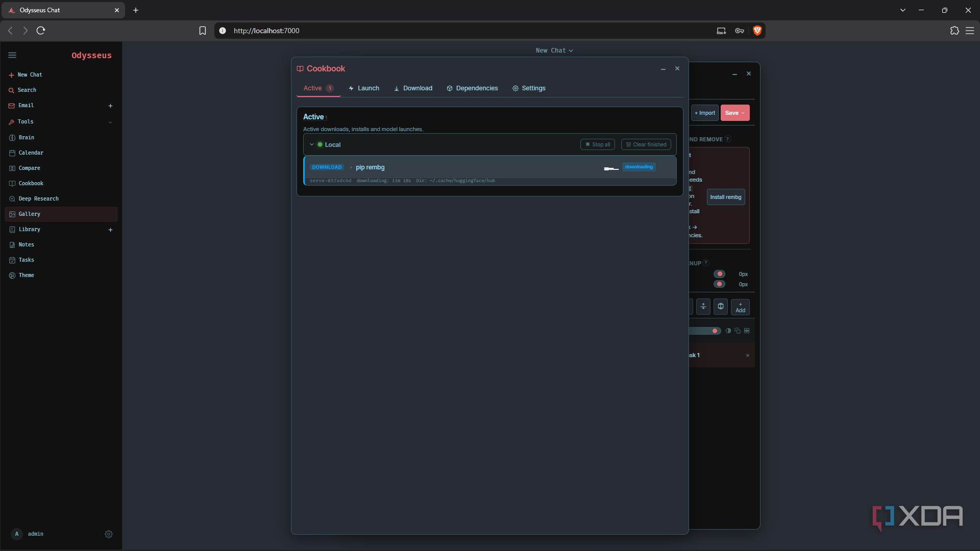The width and height of the screenshot is (980, 551).
Task: Click the Compare icon in sidebar
Action: coord(12,168)
